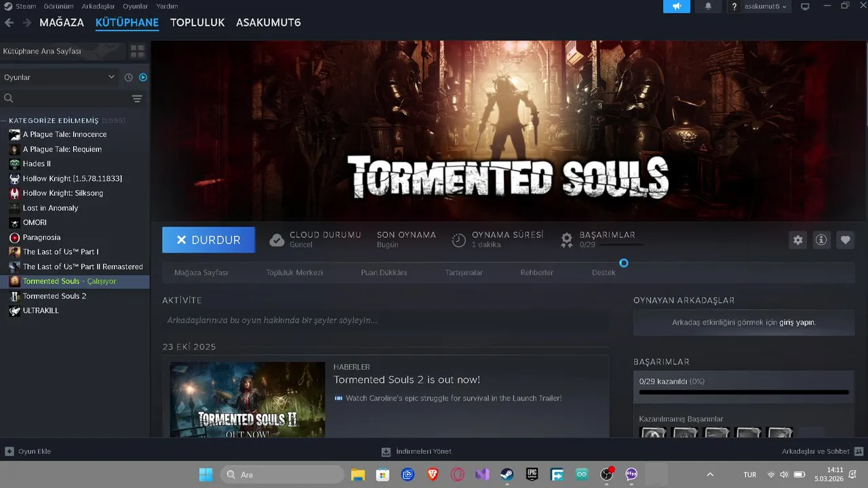Open the help question mark icon
This screenshot has height=488, width=868.
pos(734,7)
